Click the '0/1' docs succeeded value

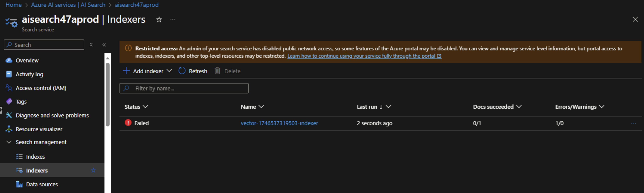477,123
